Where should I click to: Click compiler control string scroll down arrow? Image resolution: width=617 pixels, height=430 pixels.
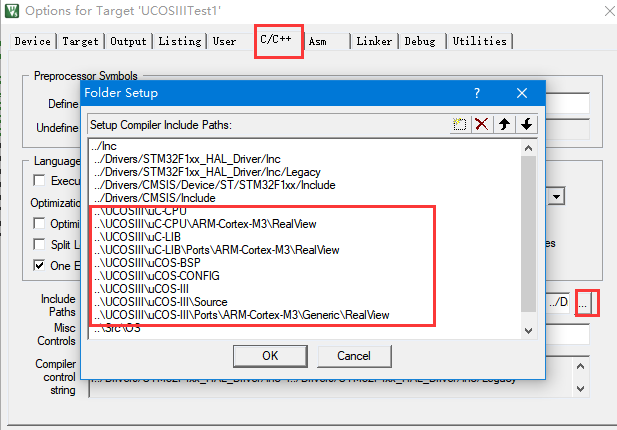tap(580, 389)
